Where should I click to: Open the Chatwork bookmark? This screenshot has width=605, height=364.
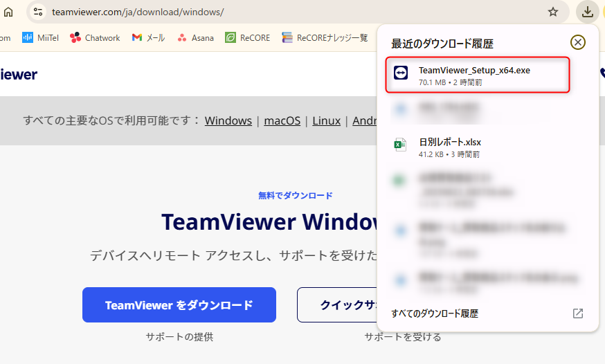coord(95,38)
